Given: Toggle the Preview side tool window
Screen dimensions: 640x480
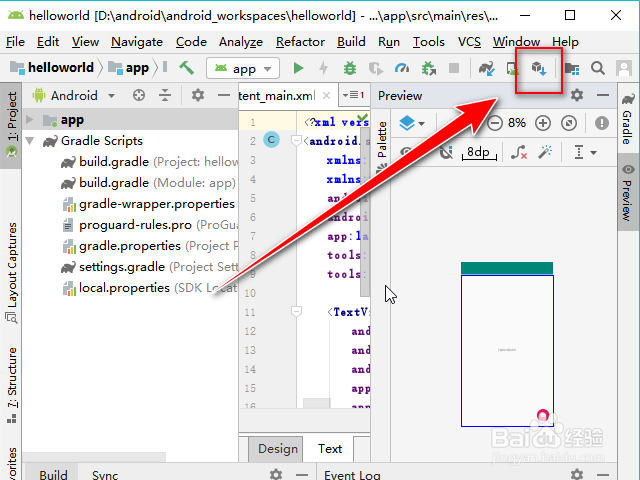Looking at the screenshot, I should tap(628, 192).
